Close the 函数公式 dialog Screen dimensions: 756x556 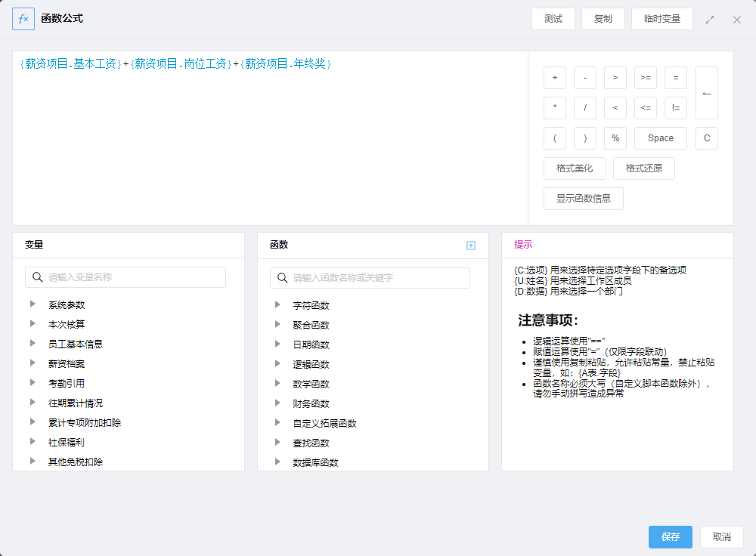pos(736,20)
